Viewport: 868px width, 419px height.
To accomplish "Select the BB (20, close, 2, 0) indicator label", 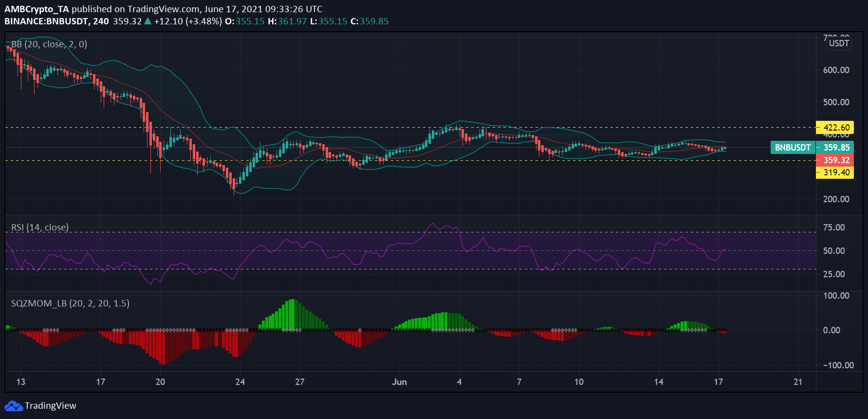I will coord(49,44).
